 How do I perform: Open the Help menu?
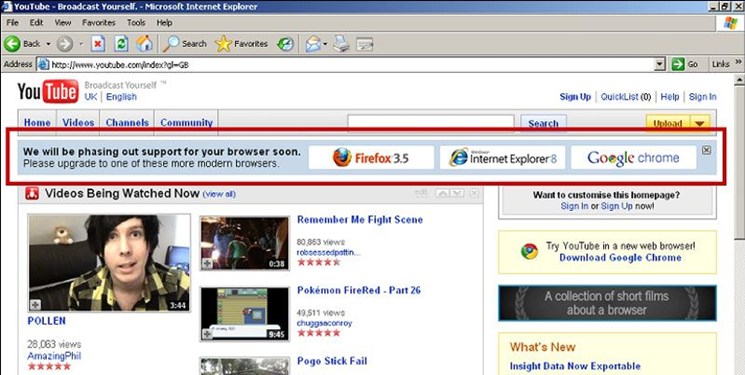[x=164, y=23]
